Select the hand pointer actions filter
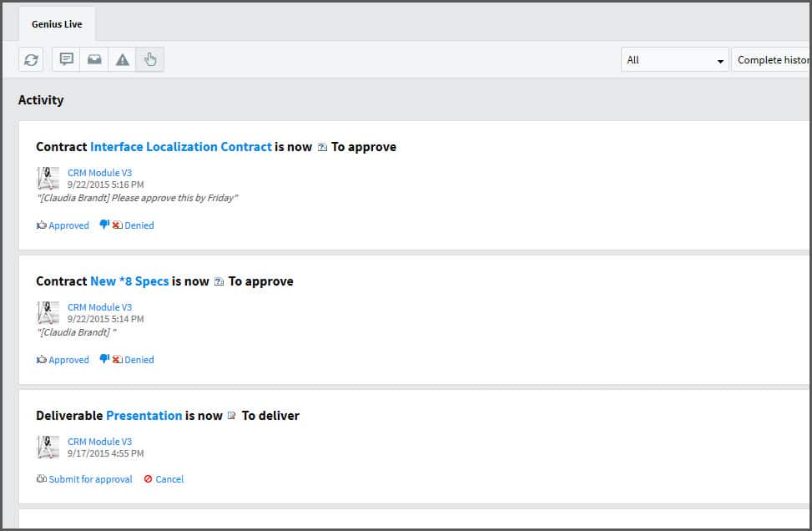Viewport: 812px width, 531px height. click(x=150, y=60)
